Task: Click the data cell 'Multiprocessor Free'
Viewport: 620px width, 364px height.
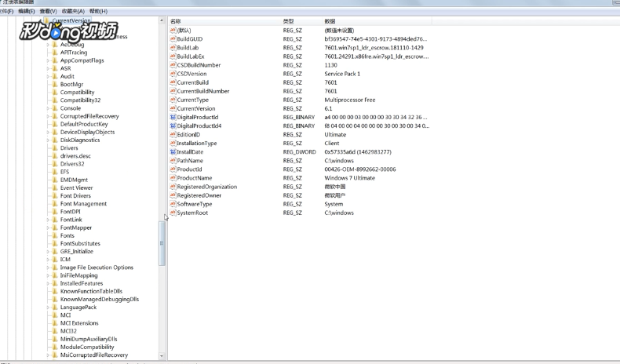Action: pyautogui.click(x=350, y=100)
